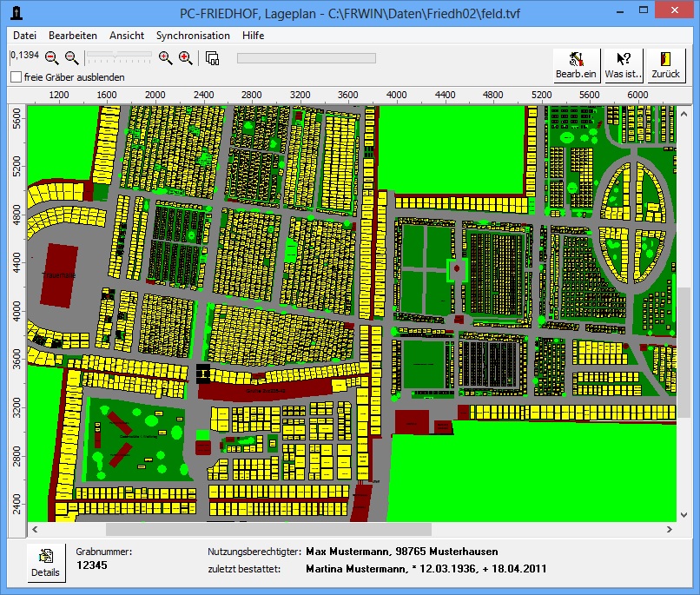
Task: Open the Bearbeiten menu
Action: (72, 36)
